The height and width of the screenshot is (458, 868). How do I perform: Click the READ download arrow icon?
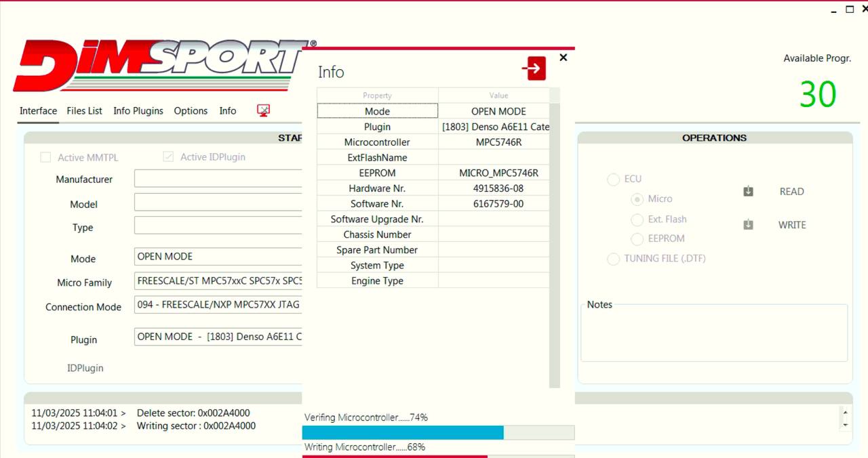[748, 192]
